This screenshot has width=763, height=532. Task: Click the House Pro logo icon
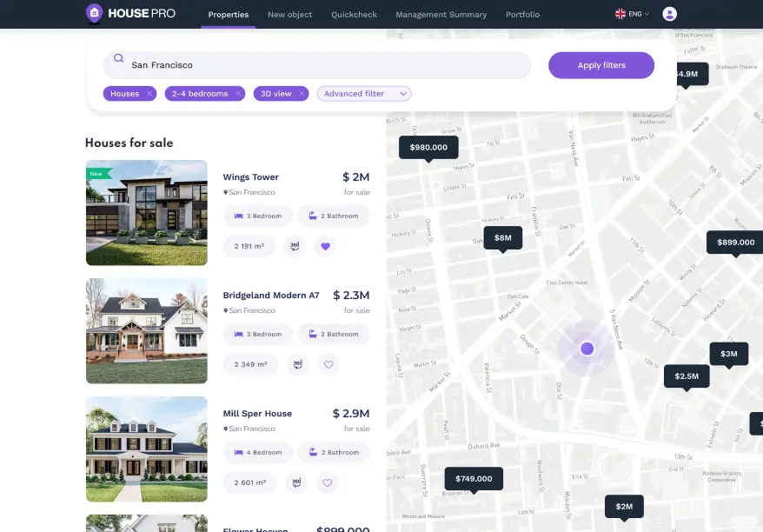pyautogui.click(x=94, y=13)
